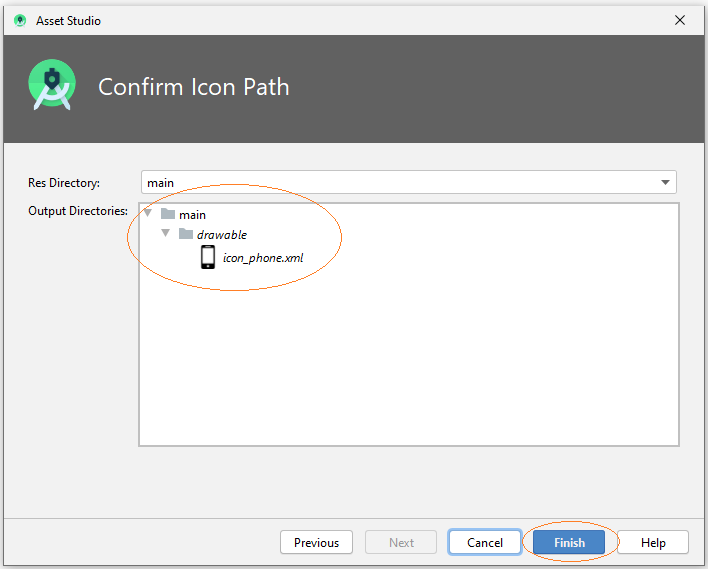This screenshot has height=569, width=708.
Task: Click the small Asset Studio title bar icon
Action: point(20,20)
